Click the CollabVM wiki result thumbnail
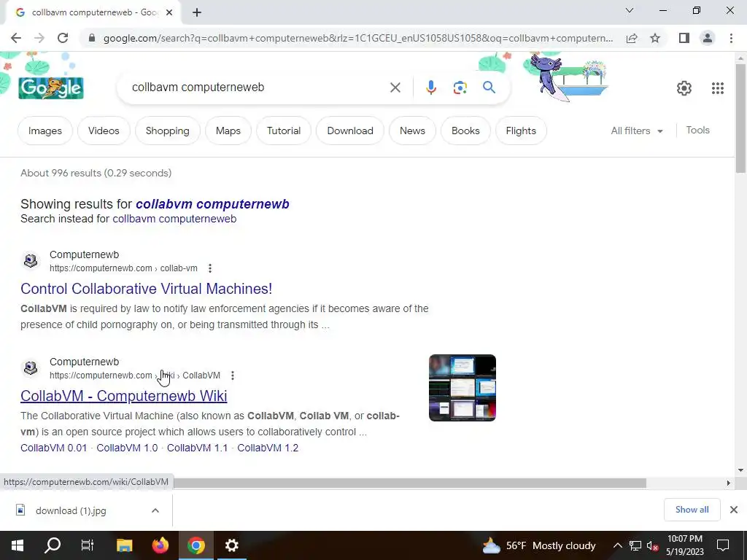 (x=462, y=388)
